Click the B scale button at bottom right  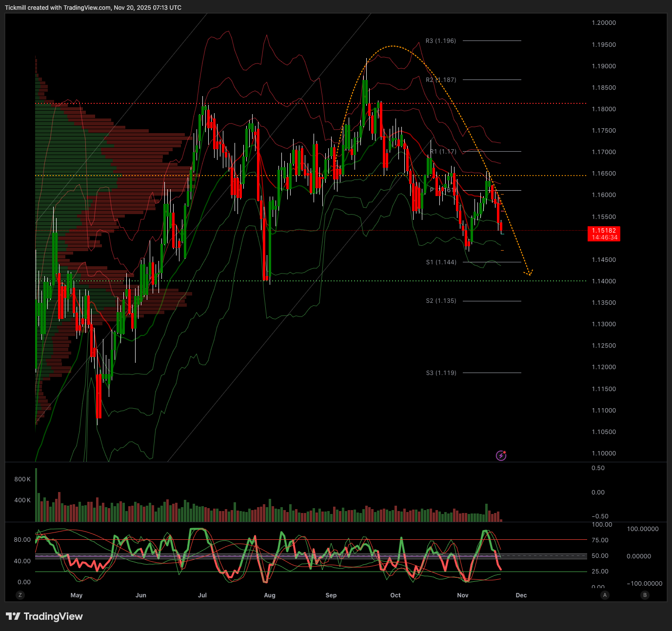pyautogui.click(x=645, y=595)
